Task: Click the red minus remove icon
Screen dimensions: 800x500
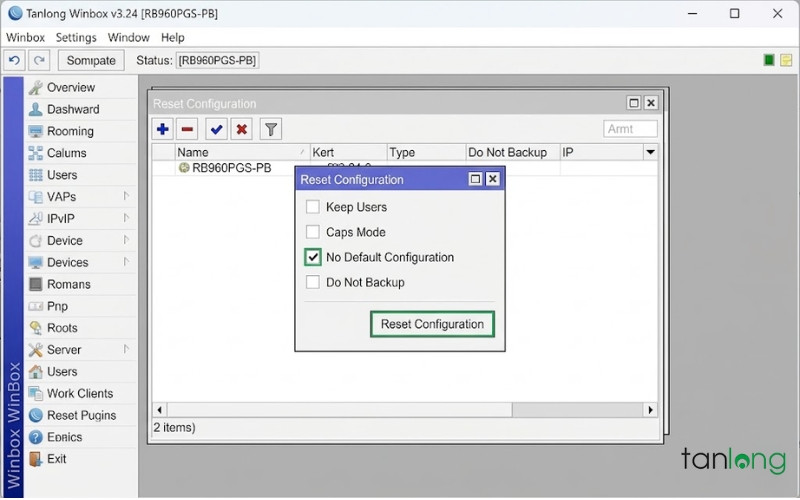Action: tap(187, 129)
